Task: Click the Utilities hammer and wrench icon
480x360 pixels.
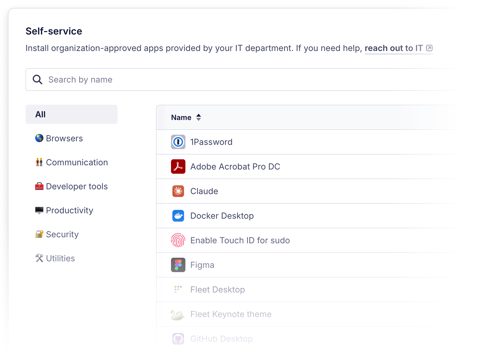Action: coord(39,258)
